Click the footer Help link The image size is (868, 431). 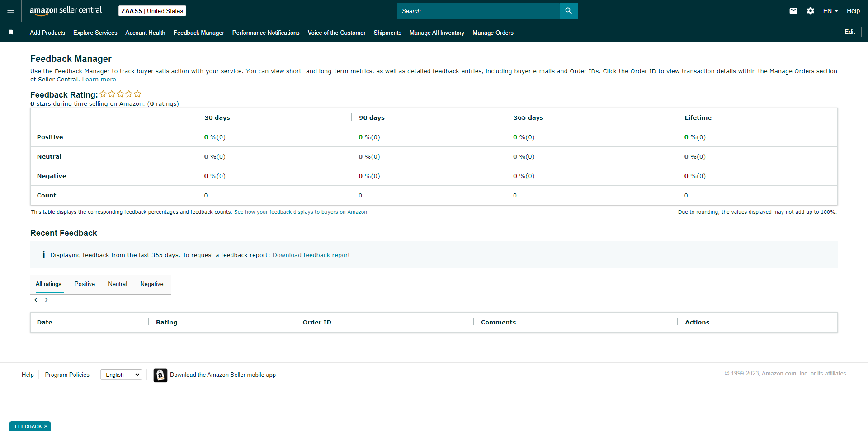pos(28,375)
